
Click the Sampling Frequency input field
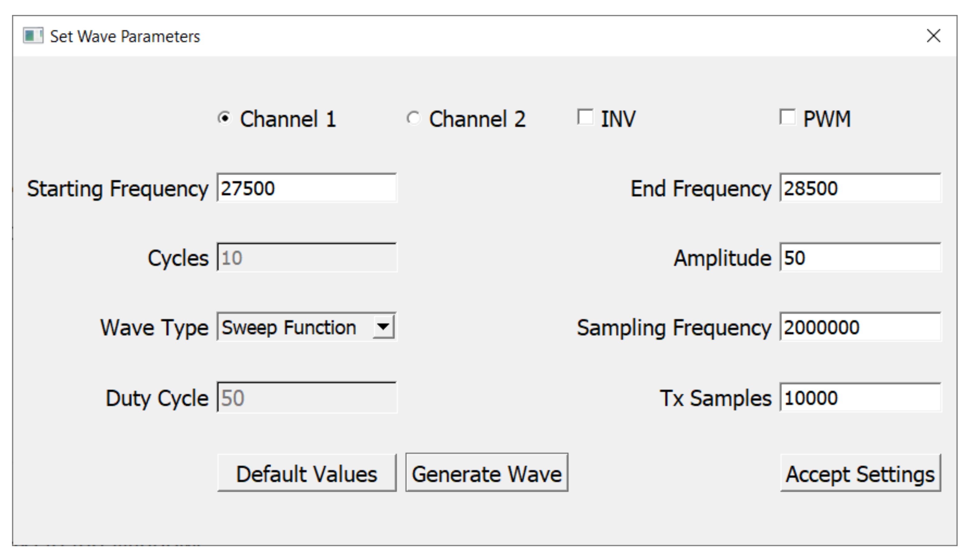pos(860,327)
